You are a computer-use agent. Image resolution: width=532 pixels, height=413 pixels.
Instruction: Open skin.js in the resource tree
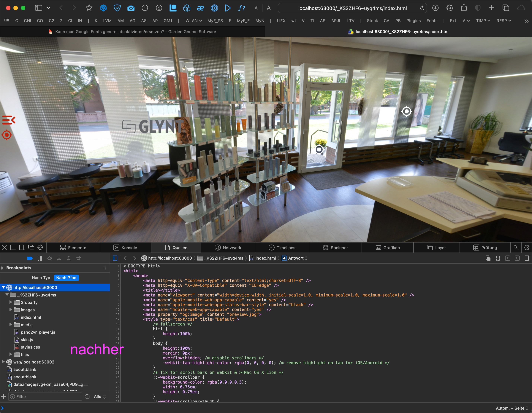(x=27, y=339)
